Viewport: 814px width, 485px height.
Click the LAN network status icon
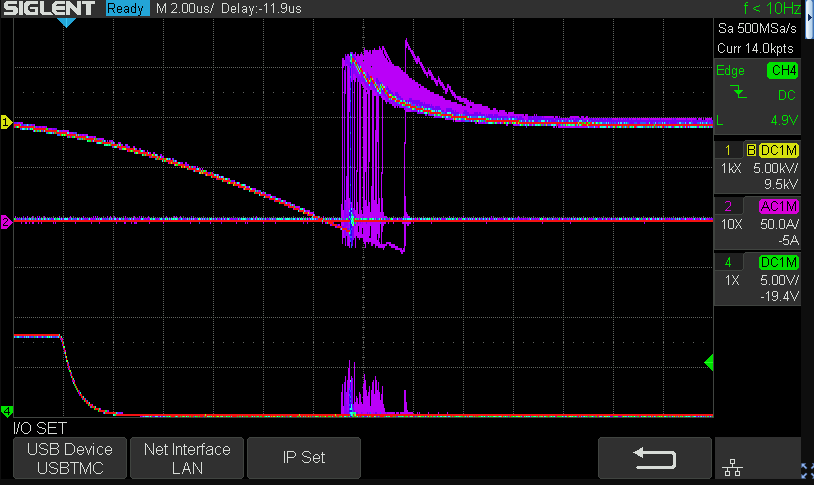[732, 467]
